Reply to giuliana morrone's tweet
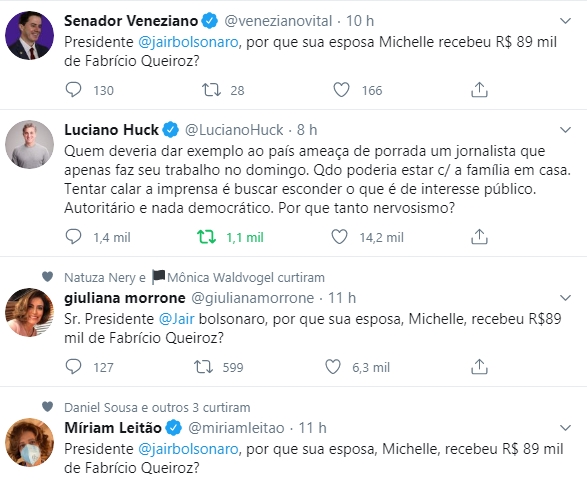This screenshot has width=587, height=481. pyautogui.click(x=73, y=366)
